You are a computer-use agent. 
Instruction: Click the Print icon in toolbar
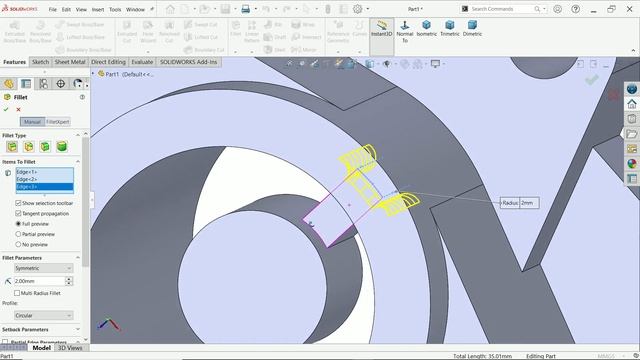pos(245,9)
